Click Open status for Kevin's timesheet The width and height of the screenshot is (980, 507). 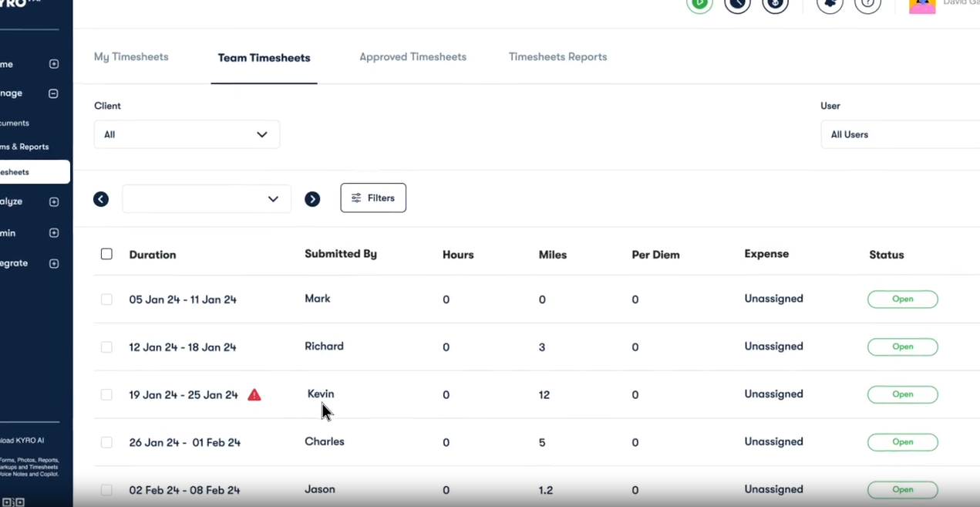click(902, 394)
